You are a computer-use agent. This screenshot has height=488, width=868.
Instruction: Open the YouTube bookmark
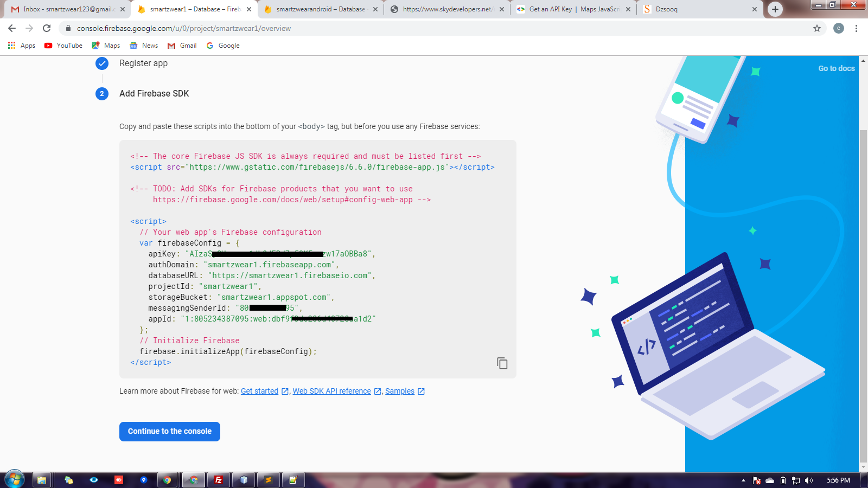[63, 46]
